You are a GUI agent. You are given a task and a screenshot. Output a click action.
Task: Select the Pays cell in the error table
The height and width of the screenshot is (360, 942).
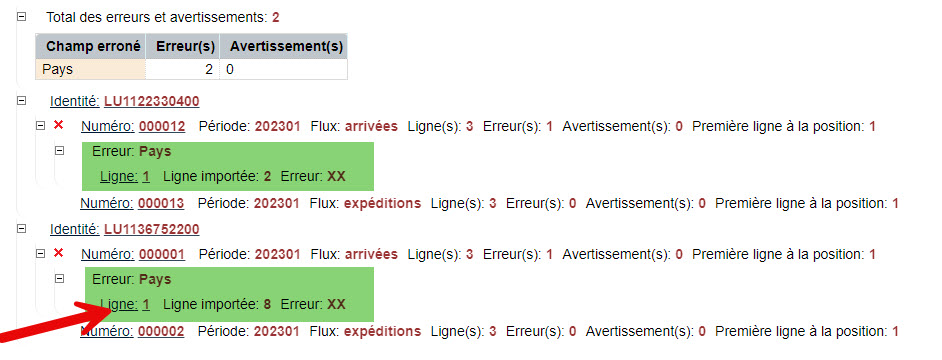91,69
